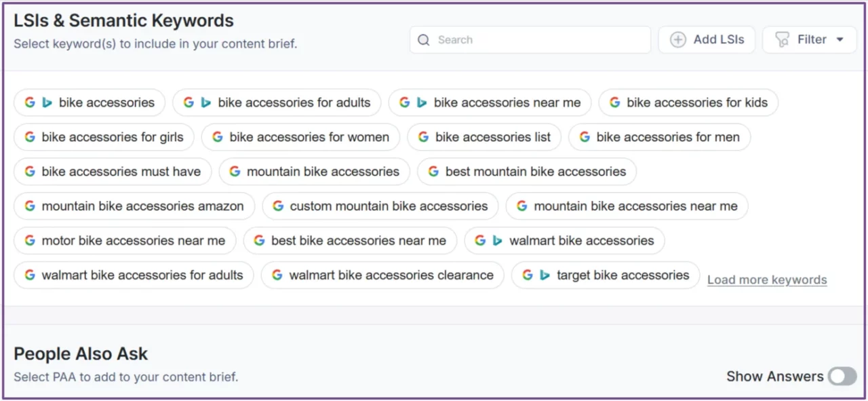Select the "motor bike accessories near me" keyword
Image resolution: width=868 pixels, height=401 pixels.
coord(125,240)
